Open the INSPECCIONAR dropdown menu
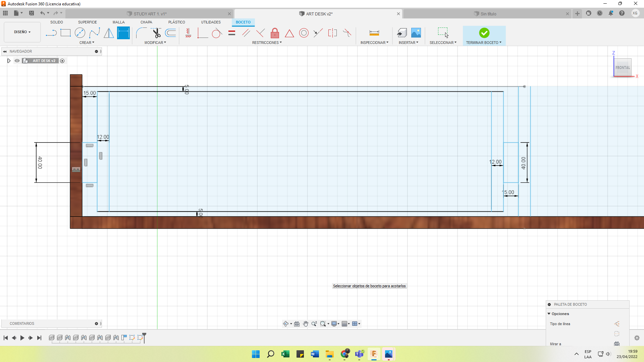644x362 pixels. (x=374, y=43)
